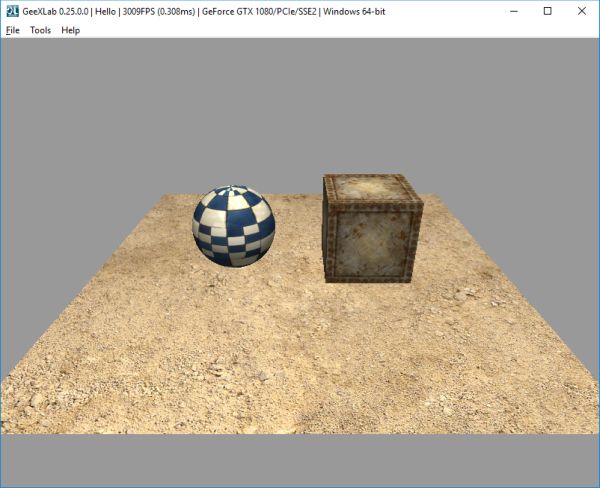Click the rusty metal crate
600x488 pixels.
(x=373, y=228)
